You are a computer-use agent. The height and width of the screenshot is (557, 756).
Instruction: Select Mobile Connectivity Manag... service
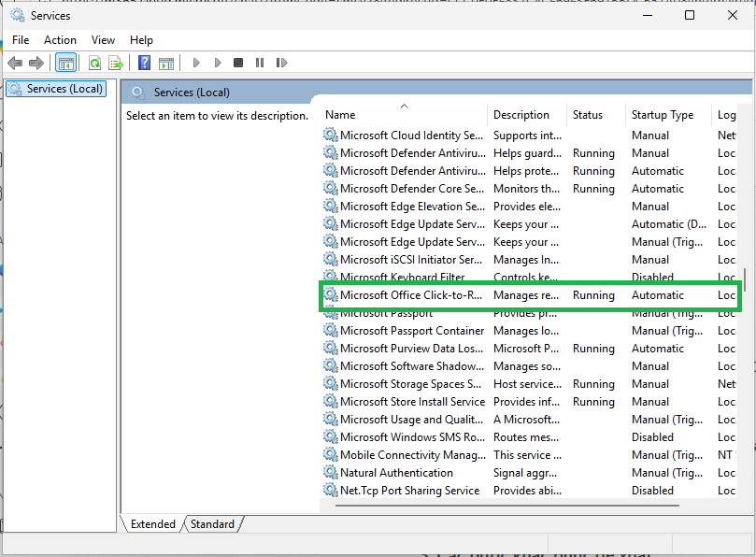pos(530,455)
